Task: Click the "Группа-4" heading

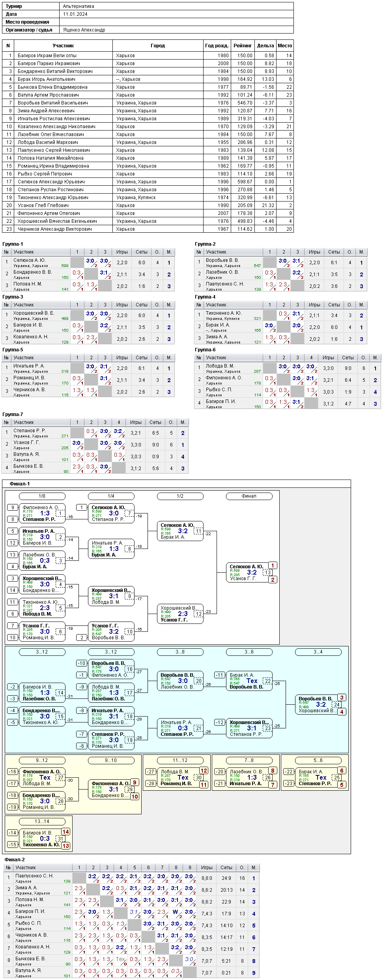Action: [205, 297]
